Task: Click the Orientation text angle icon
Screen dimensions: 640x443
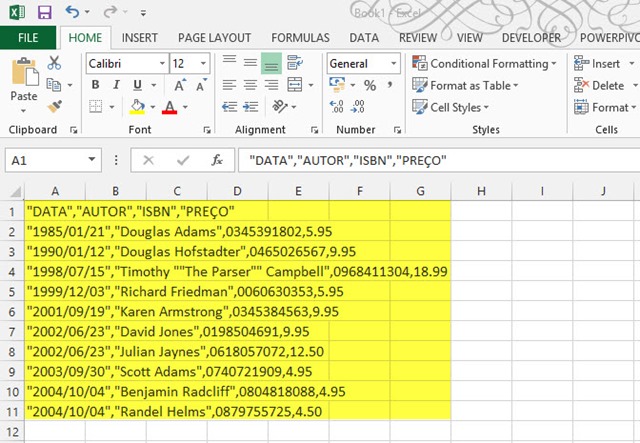Action: click(280, 107)
